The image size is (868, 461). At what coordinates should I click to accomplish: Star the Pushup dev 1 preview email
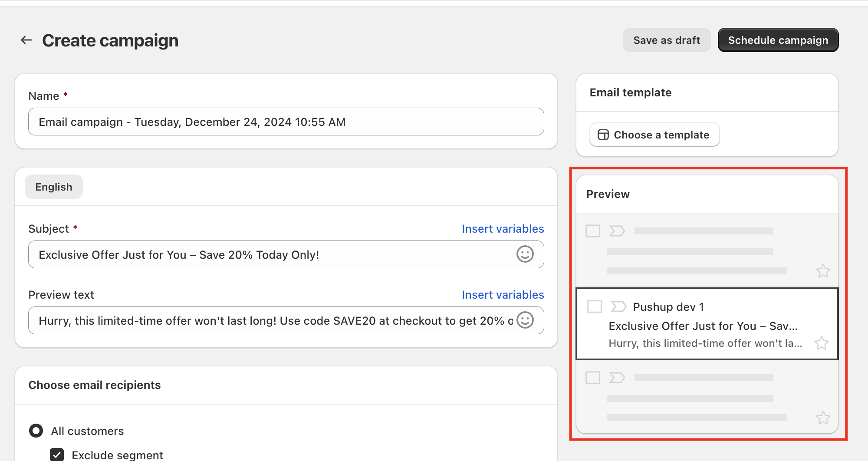[821, 343]
